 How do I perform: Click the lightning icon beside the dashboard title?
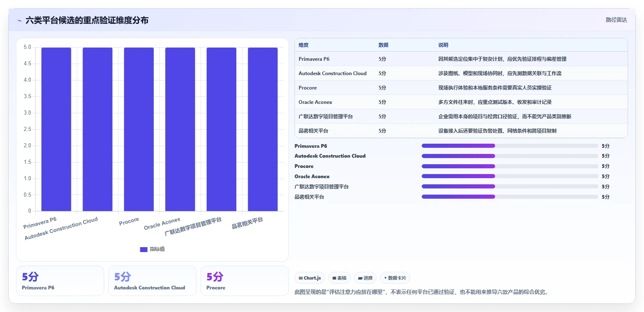[x=19, y=21]
